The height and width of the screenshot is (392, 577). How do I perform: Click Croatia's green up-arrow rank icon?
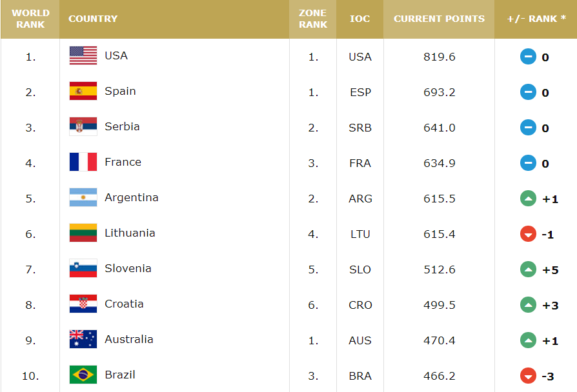528,305
